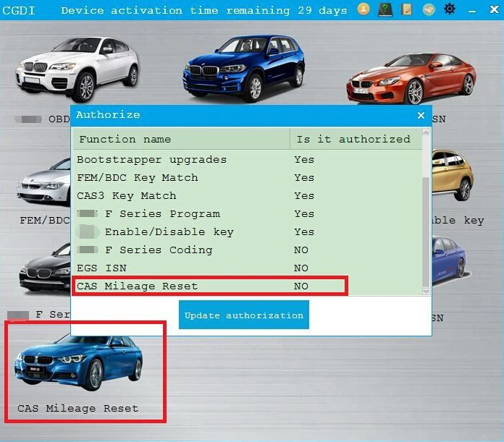Screen dimensions: 504x442
Task: Select the orange BMW coupe thumbnail
Action: [411, 79]
